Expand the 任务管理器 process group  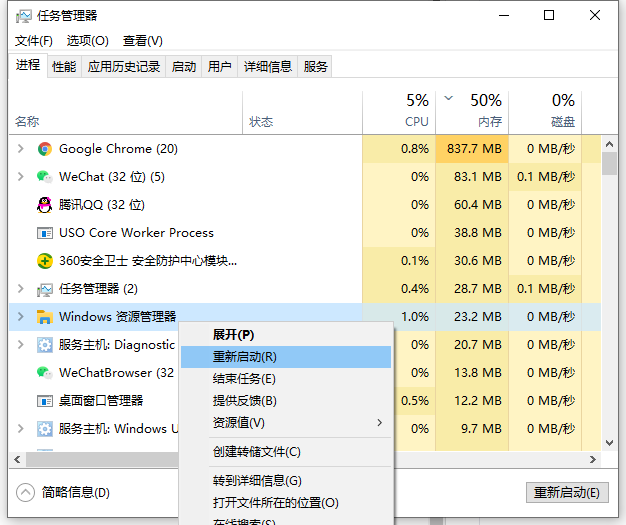[21, 289]
